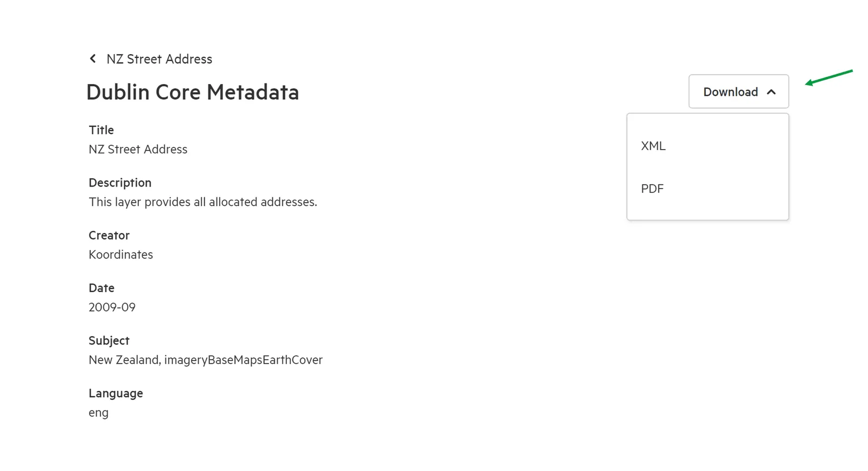Image resolution: width=868 pixels, height=471 pixels.
Task: Click the Koordinates creator value
Action: pyautogui.click(x=121, y=254)
